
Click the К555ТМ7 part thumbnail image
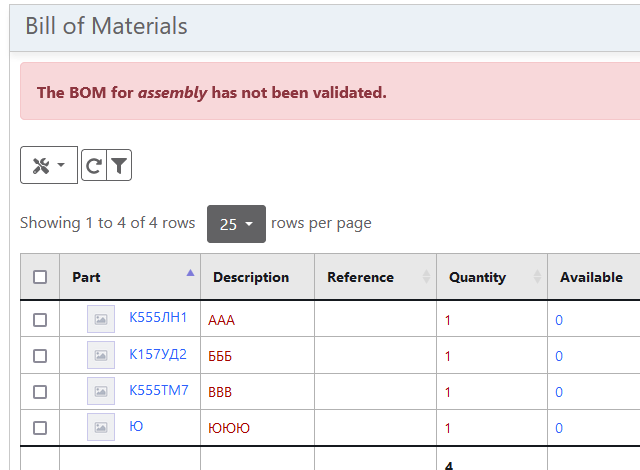[x=101, y=391]
